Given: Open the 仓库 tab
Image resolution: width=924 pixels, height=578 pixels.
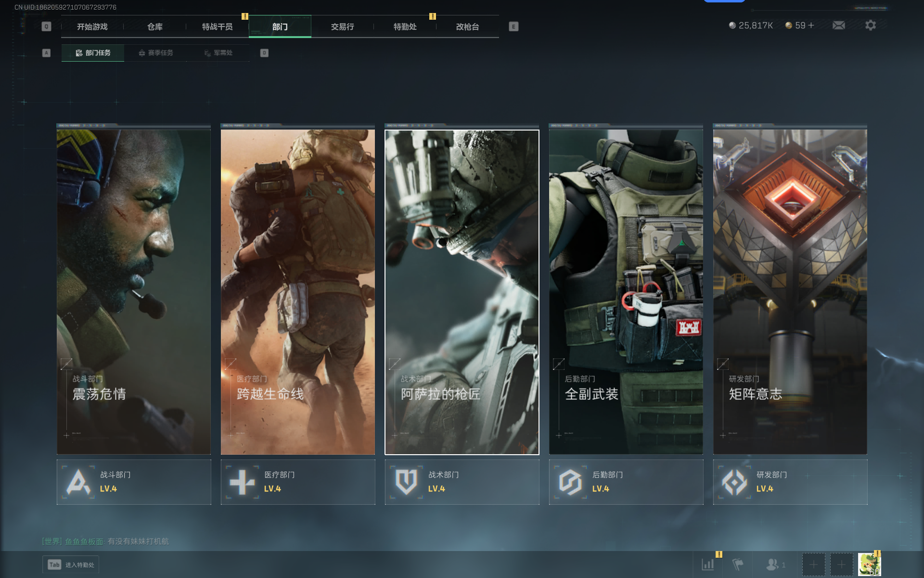Looking at the screenshot, I should (x=155, y=27).
